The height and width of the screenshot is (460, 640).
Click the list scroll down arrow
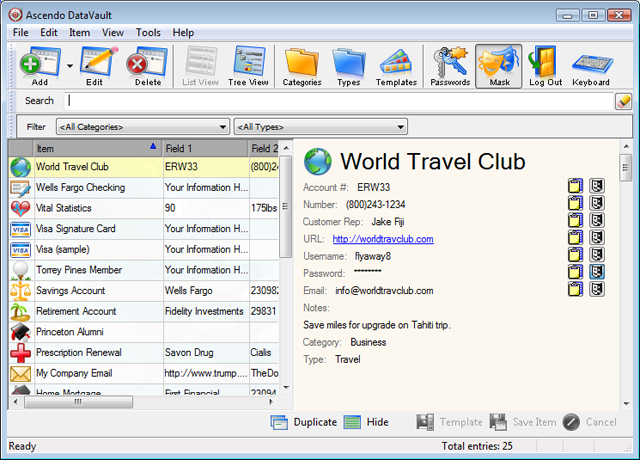point(286,388)
